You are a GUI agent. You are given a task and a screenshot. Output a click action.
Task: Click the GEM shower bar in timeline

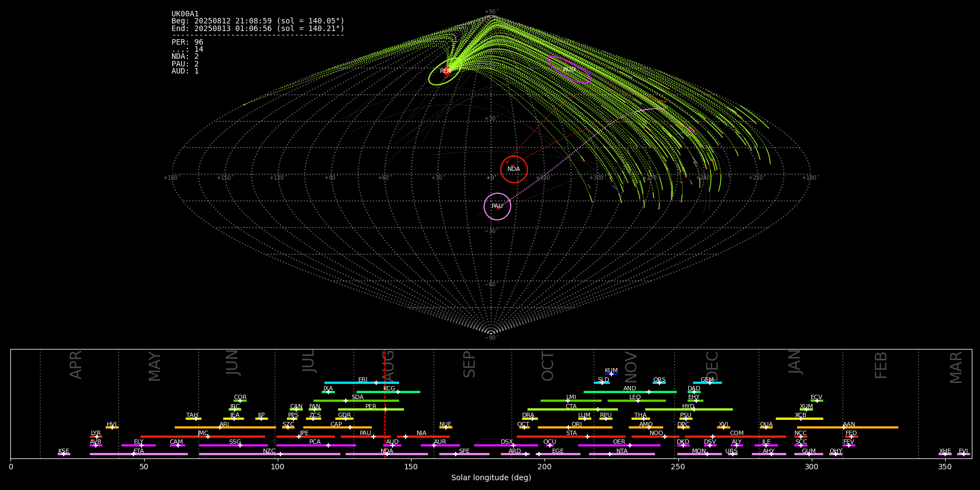click(x=707, y=383)
